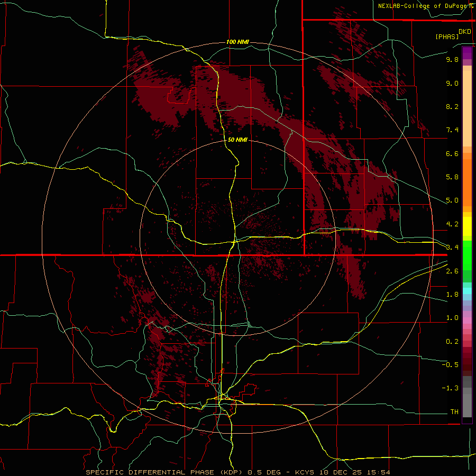
Task: Click the 6.6 scale value
Action: pyautogui.click(x=452, y=153)
